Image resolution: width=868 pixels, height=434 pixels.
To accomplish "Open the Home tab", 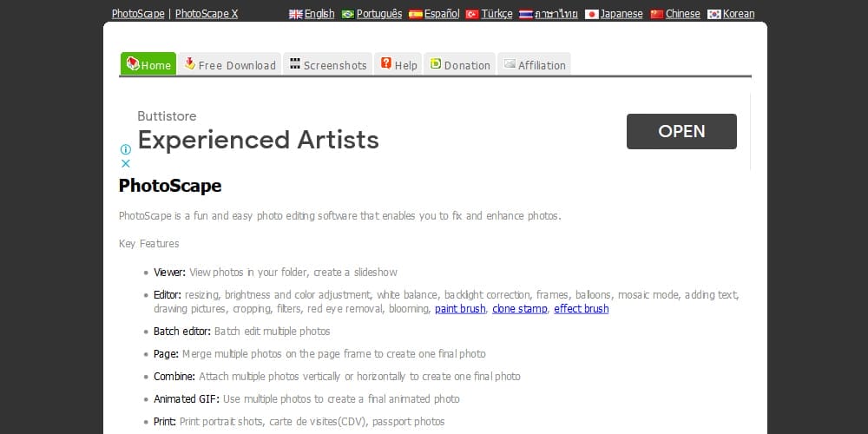I will (148, 63).
